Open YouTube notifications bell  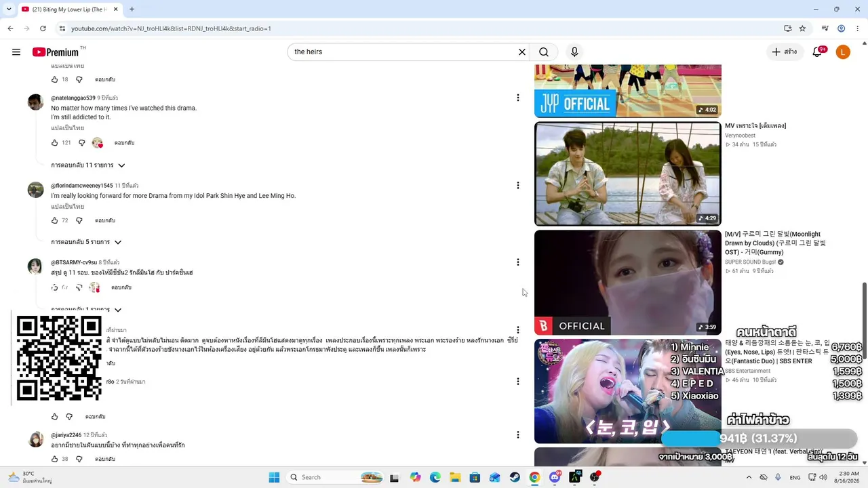pyautogui.click(x=818, y=52)
